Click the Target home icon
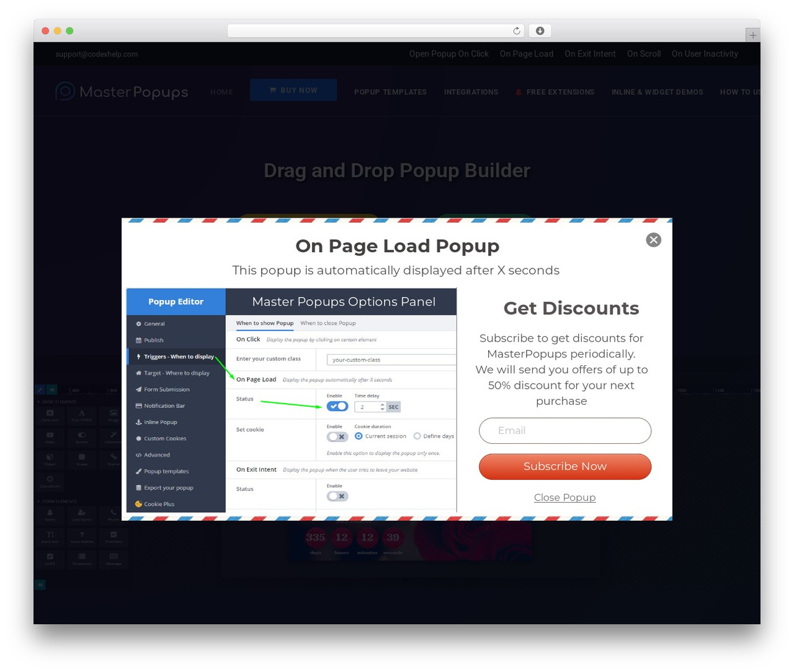This screenshot has height=672, width=794. 138,373
